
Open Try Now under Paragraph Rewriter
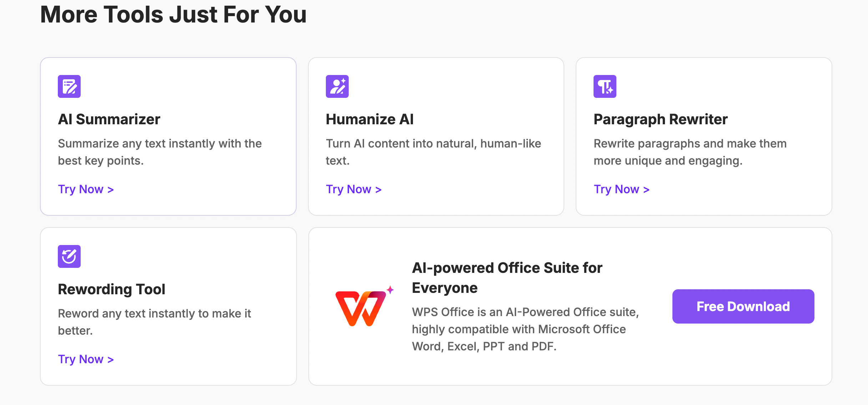tap(617, 189)
